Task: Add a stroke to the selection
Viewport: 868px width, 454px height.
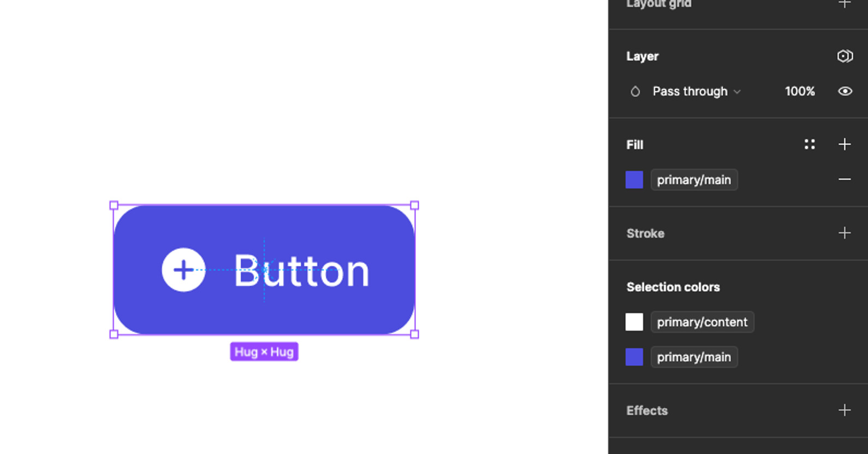Action: coord(845,233)
